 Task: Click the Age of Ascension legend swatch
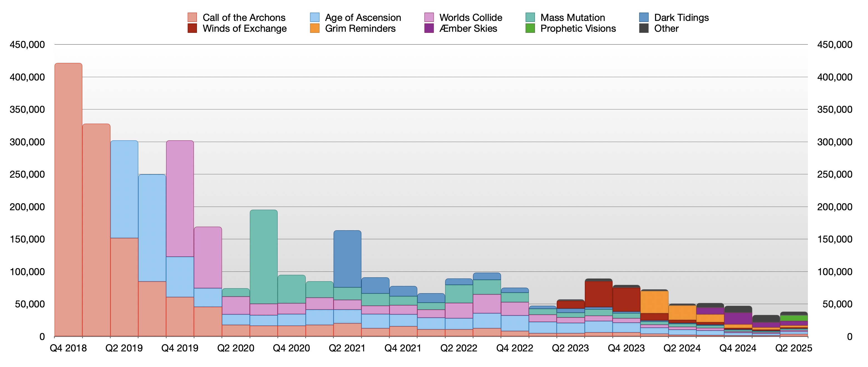314,17
